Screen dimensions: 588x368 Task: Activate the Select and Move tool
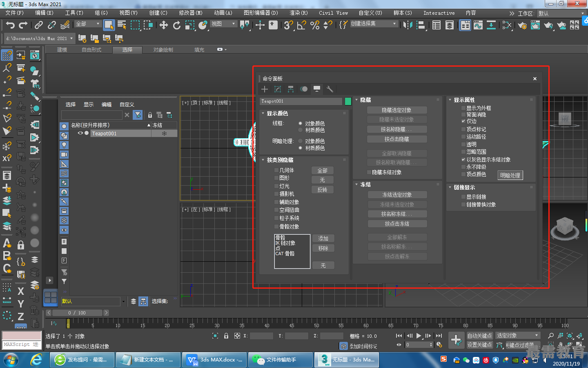pyautogui.click(x=164, y=25)
